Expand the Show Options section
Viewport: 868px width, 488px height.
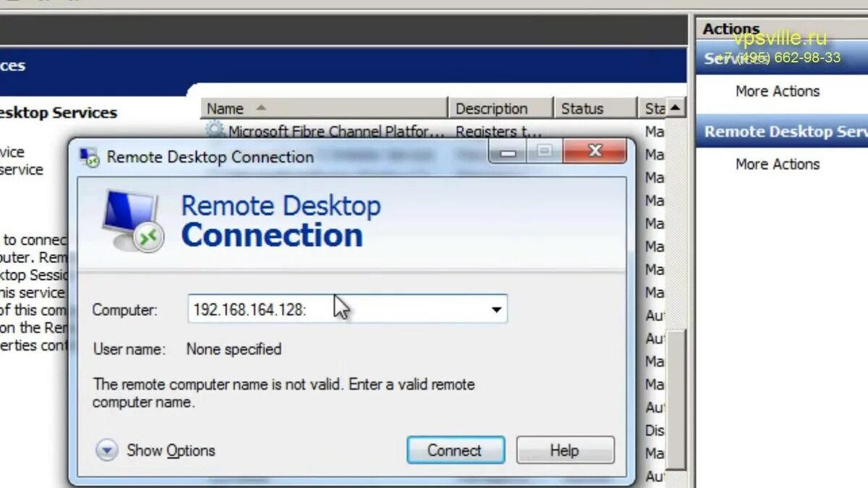tap(170, 450)
